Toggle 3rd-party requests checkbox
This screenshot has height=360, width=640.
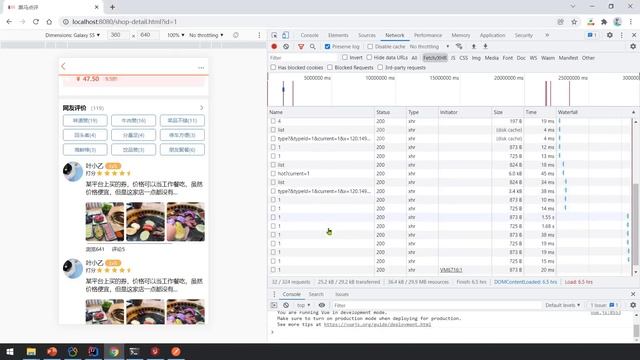coord(380,67)
